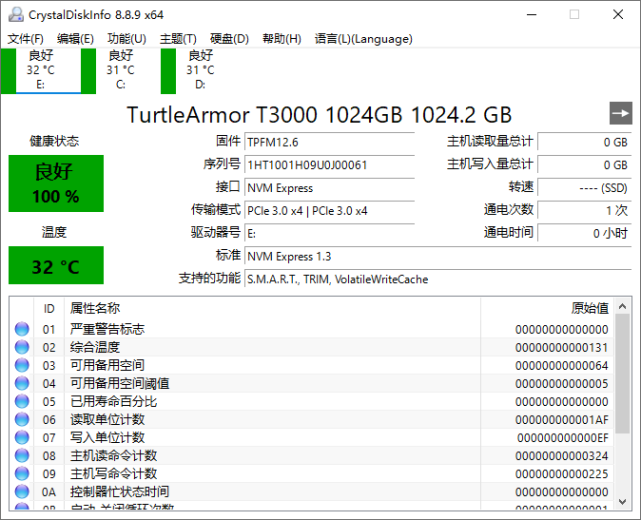The image size is (641, 520).
Task: Select the 可用备用空间 attribute row
Action: pyautogui.click(x=311, y=365)
